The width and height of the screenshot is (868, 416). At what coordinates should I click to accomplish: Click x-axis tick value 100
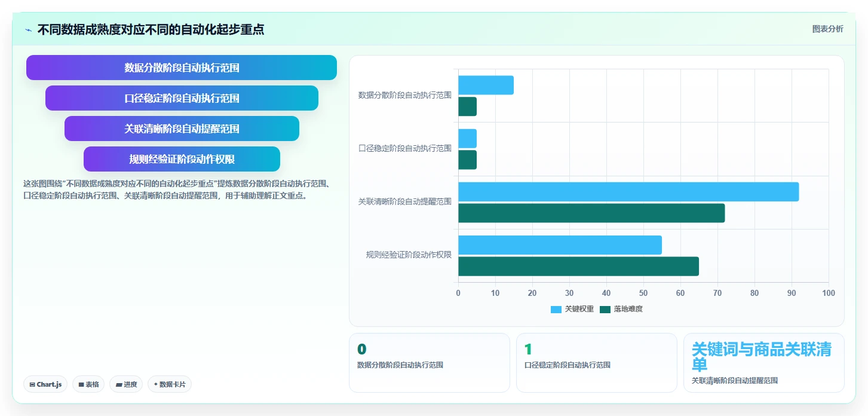(828, 293)
